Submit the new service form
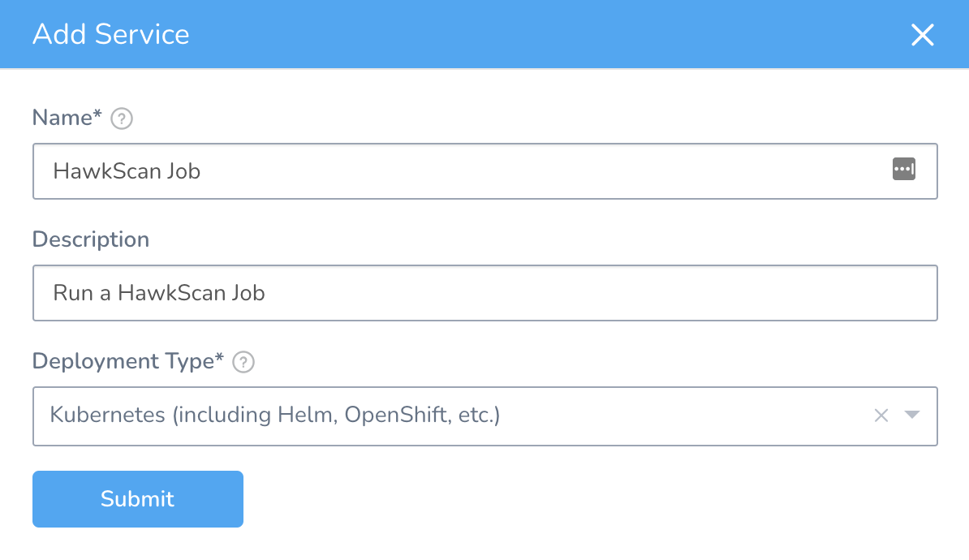The image size is (969, 560). click(x=138, y=499)
